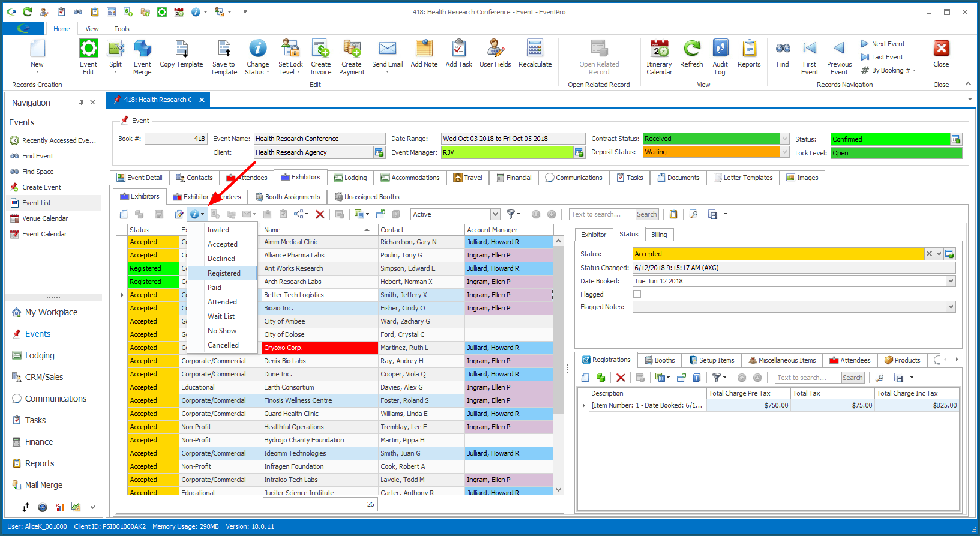Open the User Fields icon

(495, 54)
